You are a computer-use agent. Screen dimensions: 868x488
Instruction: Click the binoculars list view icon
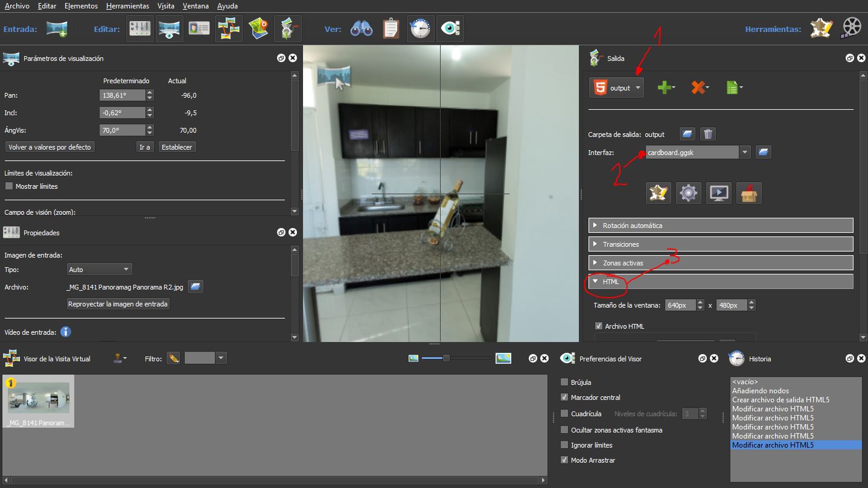click(361, 28)
